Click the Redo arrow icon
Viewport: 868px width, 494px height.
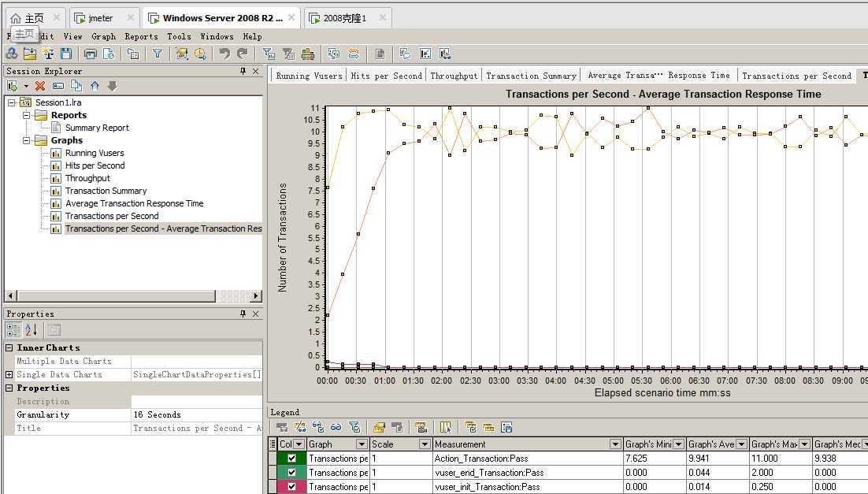pyautogui.click(x=243, y=54)
